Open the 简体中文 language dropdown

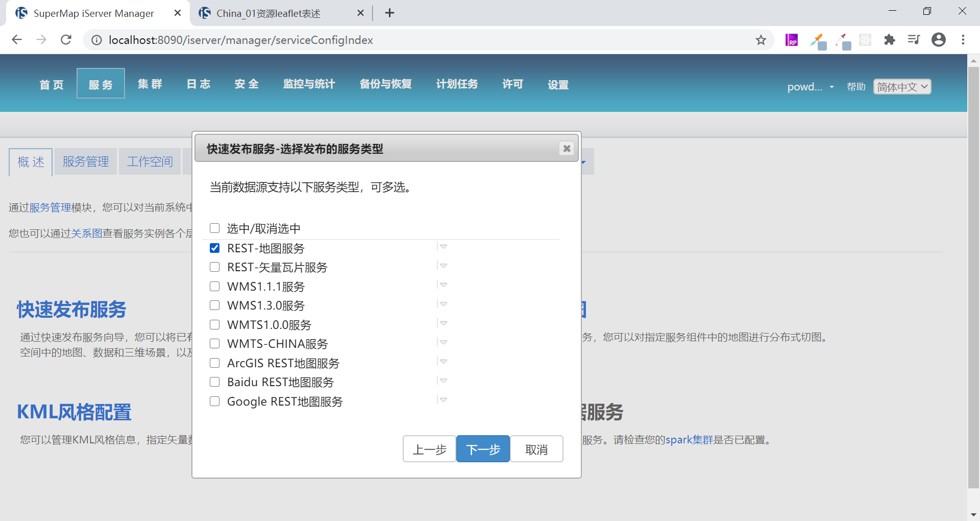(x=902, y=87)
